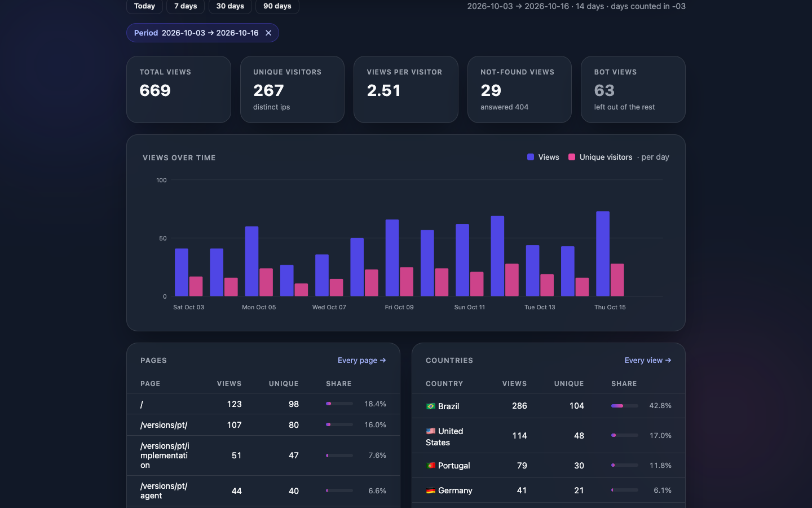Click the Brazil 42.8% share bar

point(625,406)
